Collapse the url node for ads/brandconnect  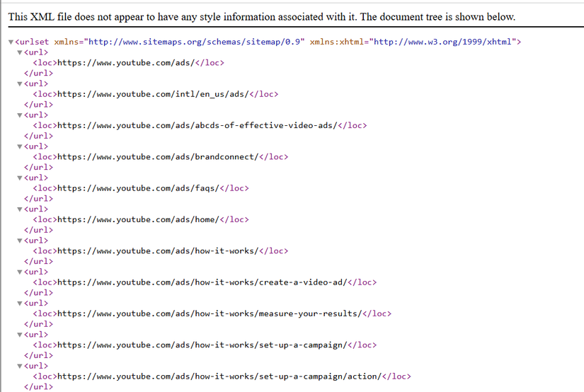(20, 146)
